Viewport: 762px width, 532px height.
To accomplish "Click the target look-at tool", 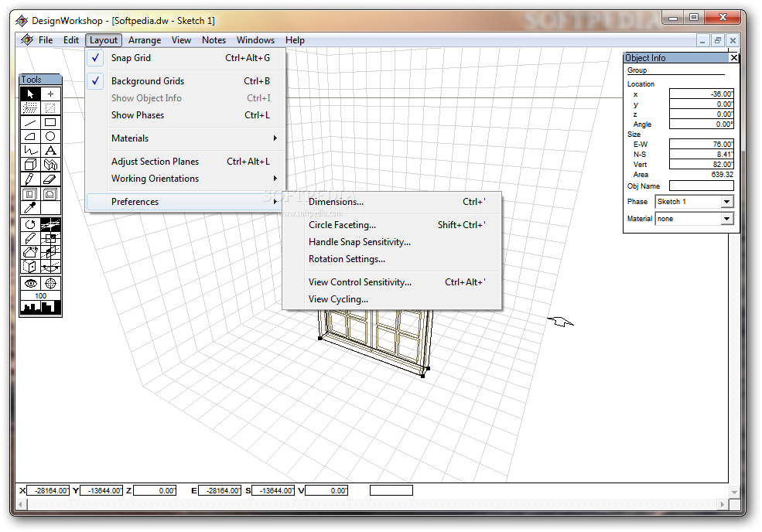I will coord(50,283).
